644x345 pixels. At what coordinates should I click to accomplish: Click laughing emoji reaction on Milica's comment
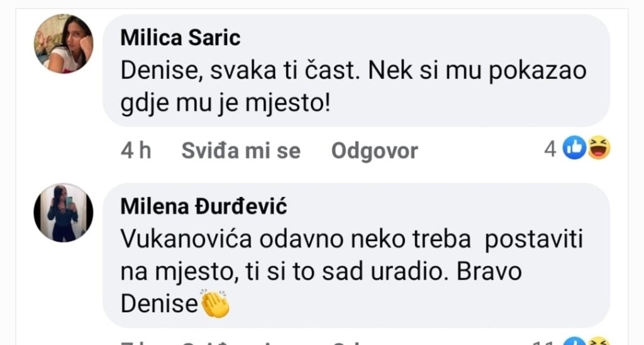598,149
